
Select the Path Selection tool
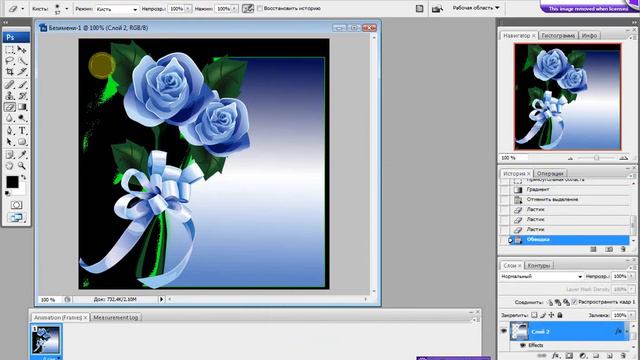[10, 142]
